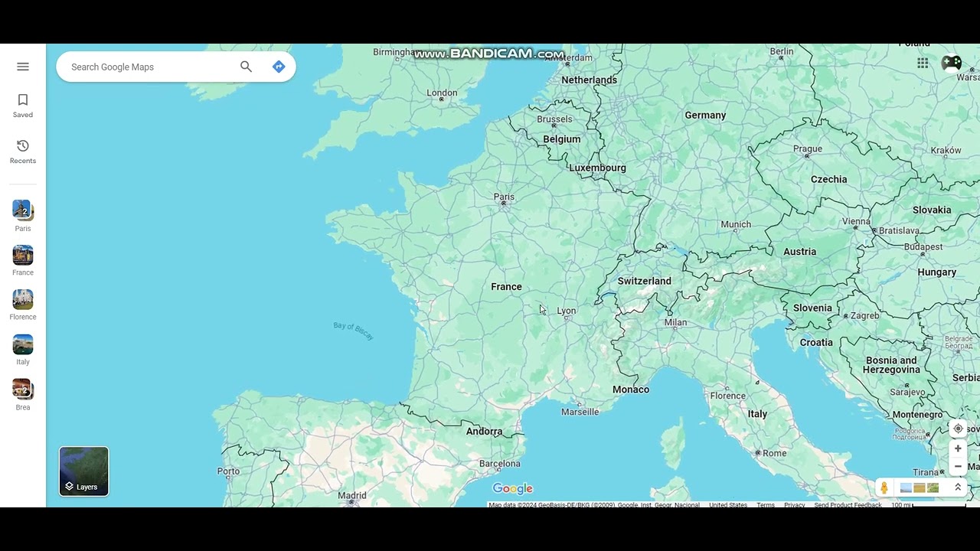The height and width of the screenshot is (551, 980).
Task: Open the Florence recent item
Action: (23, 305)
